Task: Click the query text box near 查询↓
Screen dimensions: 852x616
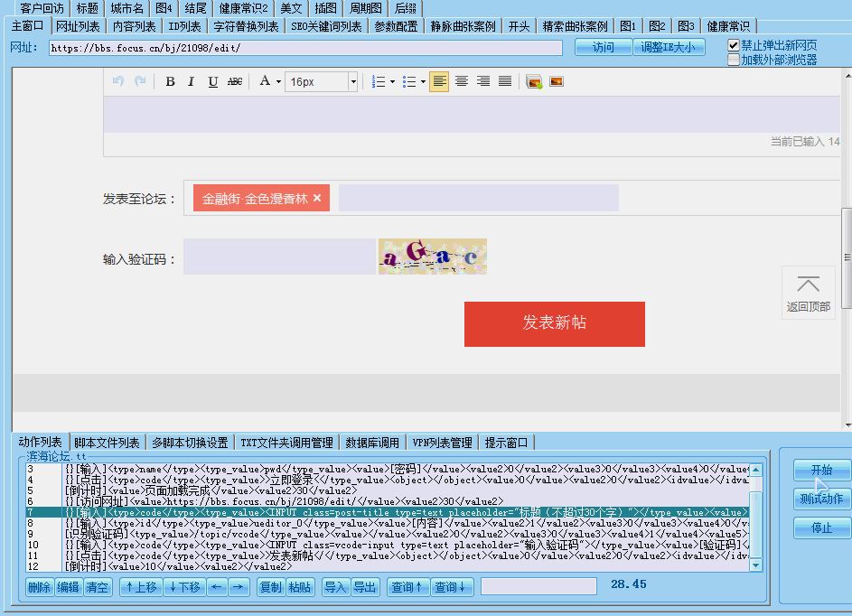Action: (539, 586)
